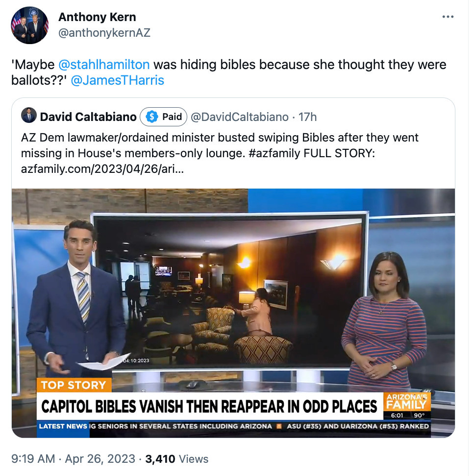The height and width of the screenshot is (476, 475).
Task: Open the @anthonykernAZ handle
Action: pyautogui.click(x=104, y=33)
